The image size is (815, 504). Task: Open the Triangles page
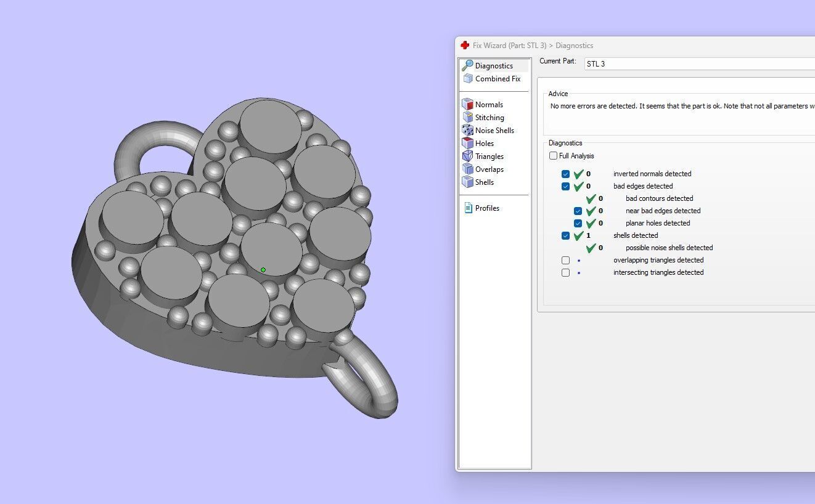tap(489, 156)
